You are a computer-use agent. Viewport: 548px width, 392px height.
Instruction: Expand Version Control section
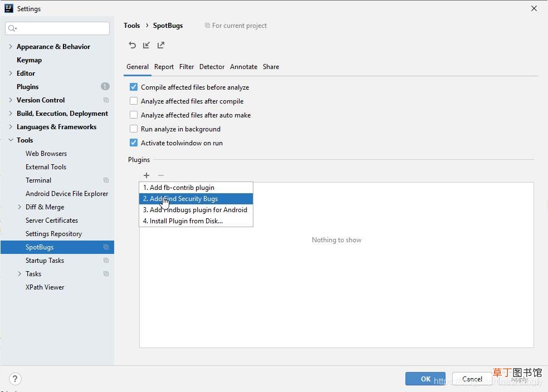tap(11, 100)
